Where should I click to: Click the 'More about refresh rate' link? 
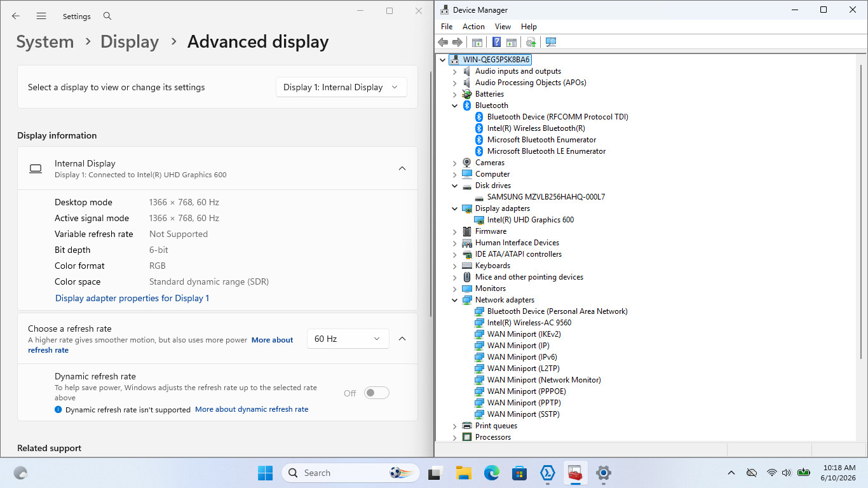pyautogui.click(x=272, y=341)
